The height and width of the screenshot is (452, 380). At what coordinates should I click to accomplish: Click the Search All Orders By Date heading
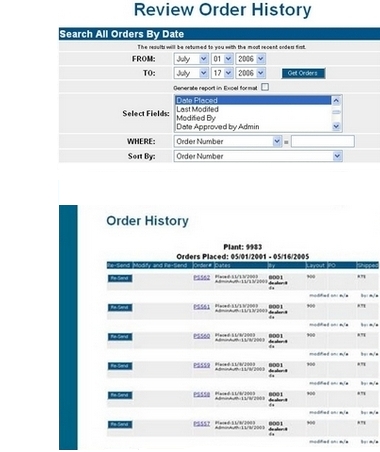[122, 34]
